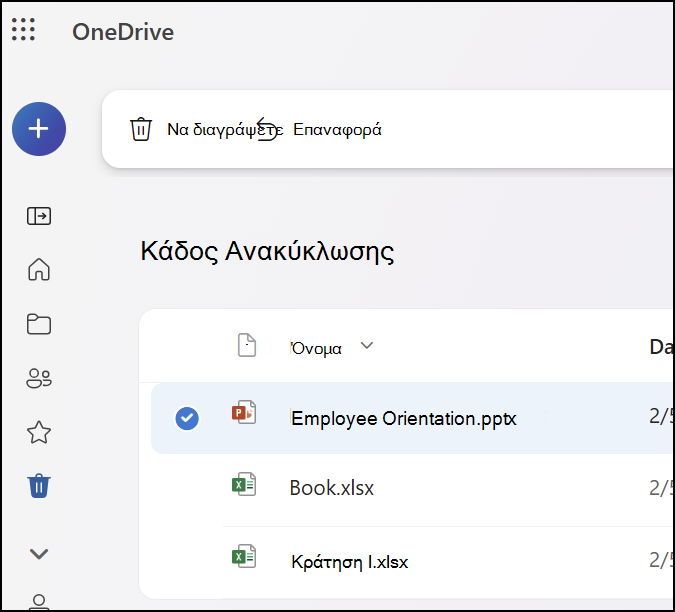Click the PowerPoint icon of Employee Orientation.pptx
The width and height of the screenshot is (675, 612).
[x=244, y=412]
